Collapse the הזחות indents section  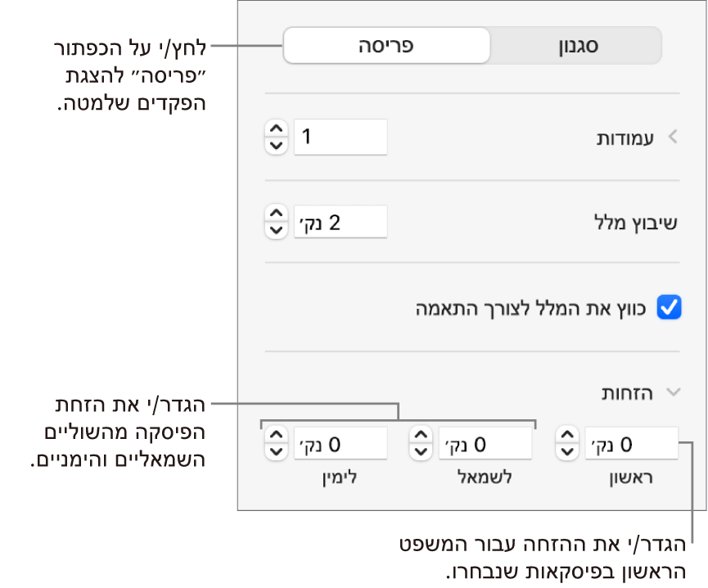(673, 392)
